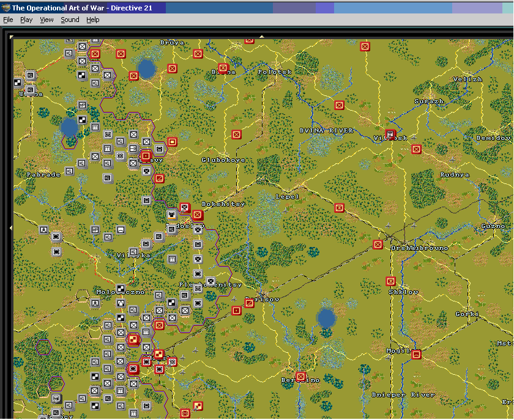Image resolution: width=514 pixels, height=420 pixels.
Task: Select the red infantry unit northeast of Polotsk
Action: pyautogui.click(x=365, y=46)
